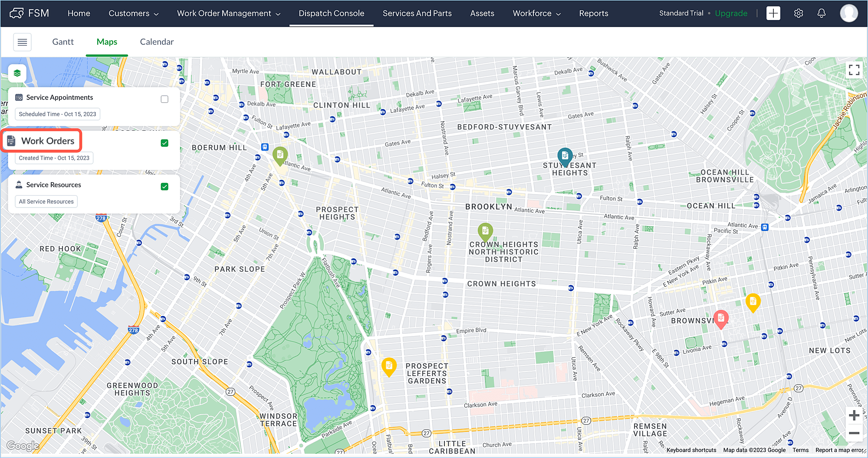Open the settings gear

798,13
